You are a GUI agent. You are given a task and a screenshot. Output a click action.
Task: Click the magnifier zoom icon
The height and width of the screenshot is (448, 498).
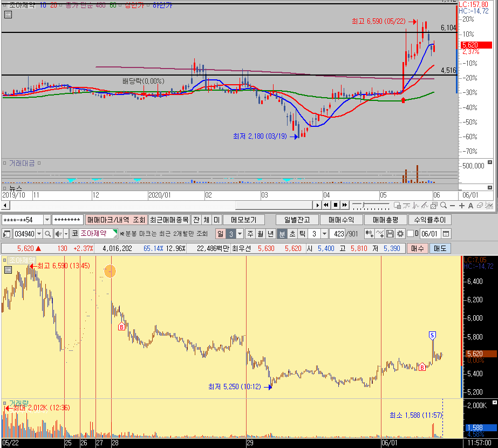[x=444, y=206]
